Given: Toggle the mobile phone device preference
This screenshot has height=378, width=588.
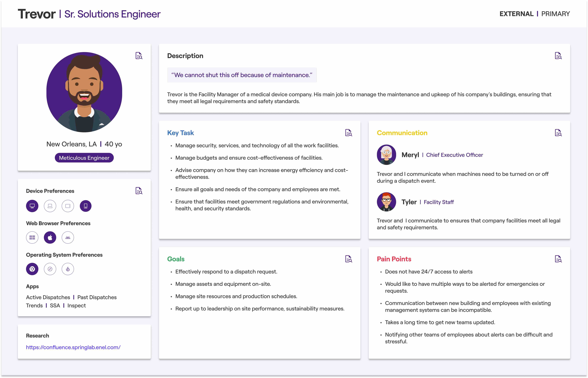Looking at the screenshot, I should (86, 206).
